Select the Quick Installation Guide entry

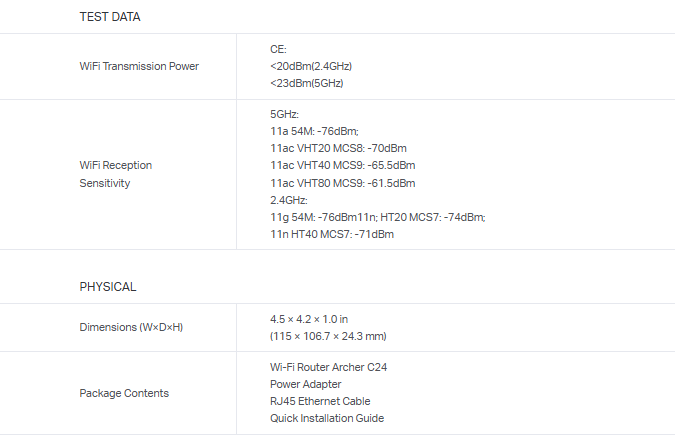[327, 418]
